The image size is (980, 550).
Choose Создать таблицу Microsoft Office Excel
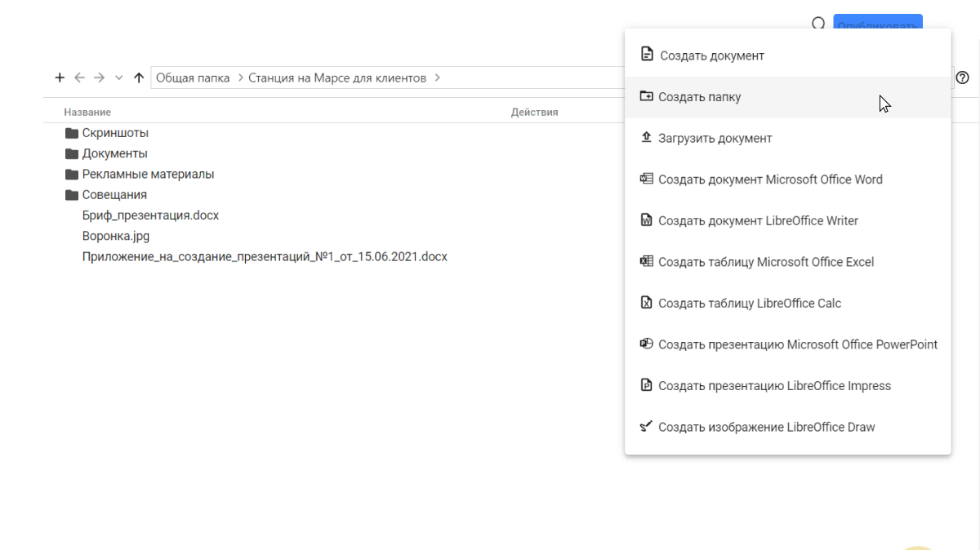coord(787,262)
